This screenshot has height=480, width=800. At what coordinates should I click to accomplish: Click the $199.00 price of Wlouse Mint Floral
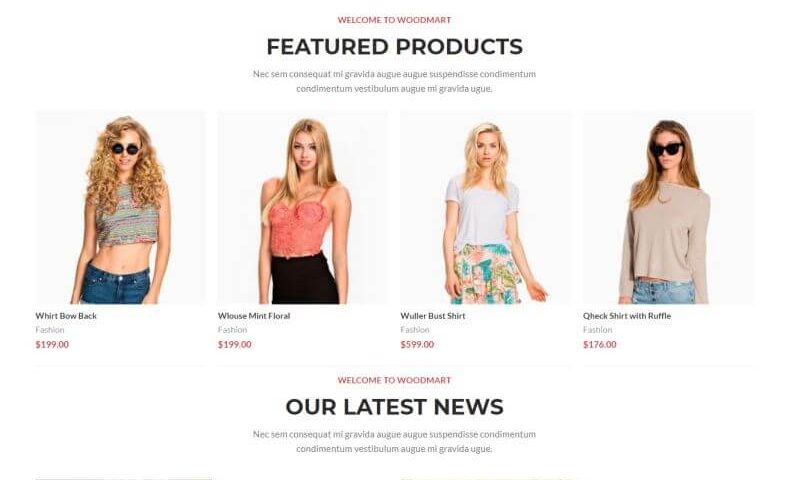click(x=235, y=344)
